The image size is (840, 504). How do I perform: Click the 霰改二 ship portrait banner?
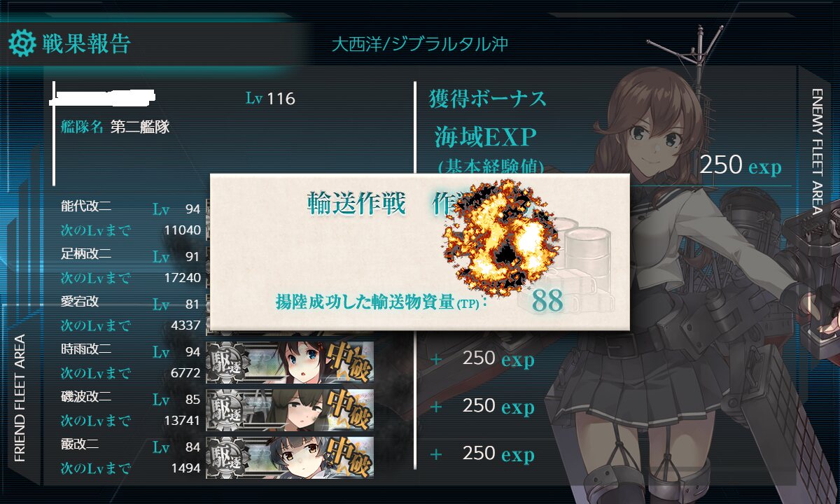point(290,456)
